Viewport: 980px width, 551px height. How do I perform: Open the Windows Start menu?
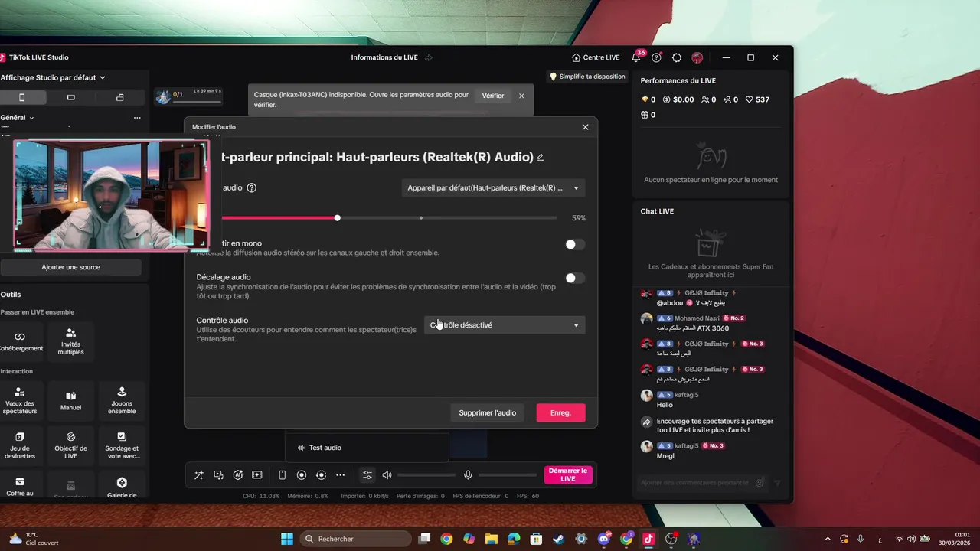[x=286, y=539]
